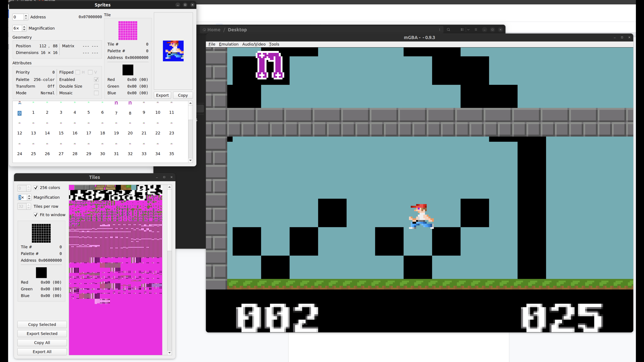Click the black color swatch in Sprites window
The image size is (644, 362).
point(128,70)
